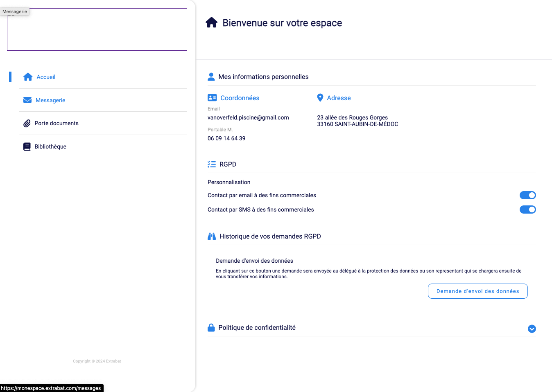This screenshot has width=552, height=392.
Task: Click the binoculars icon beside Historique RGPD
Action: [212, 236]
